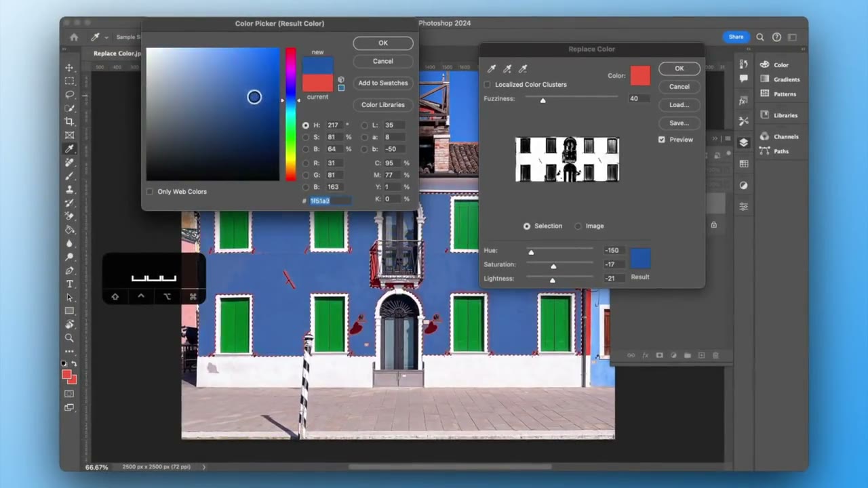Select the Selection radio button
Screen dimensions: 868x488
tap(527, 226)
